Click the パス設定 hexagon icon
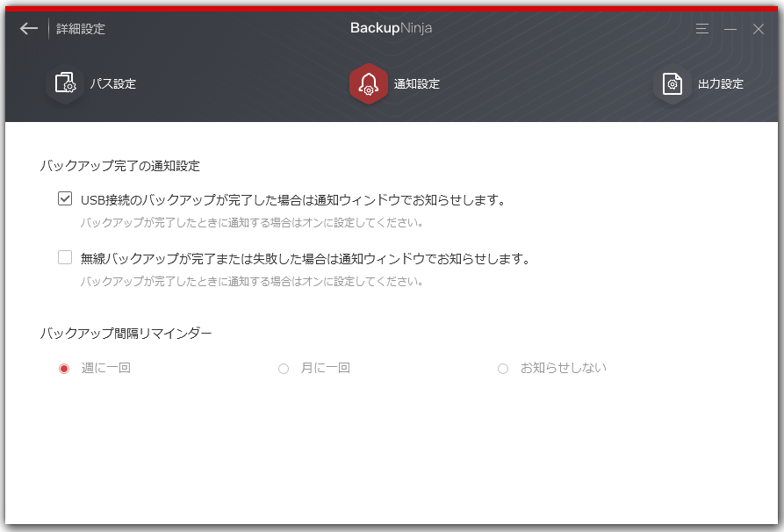Viewport: 784px width, 532px height. (x=65, y=83)
